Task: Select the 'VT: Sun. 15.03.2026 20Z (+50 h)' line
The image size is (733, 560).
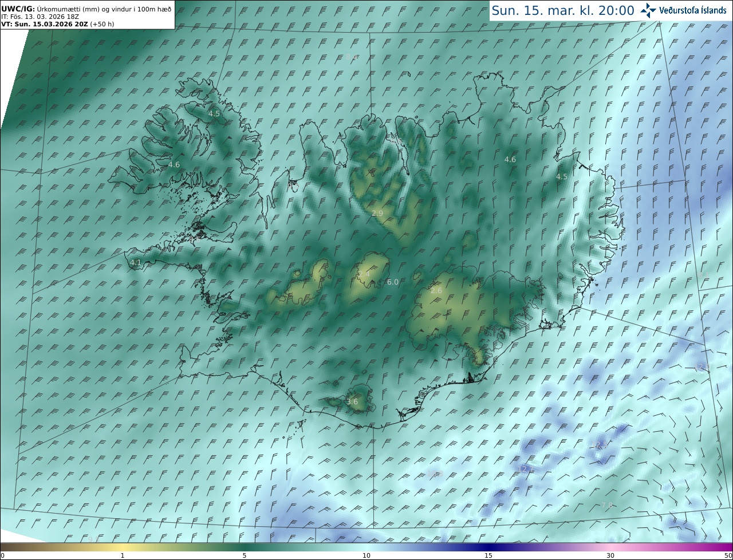Action: [x=57, y=24]
